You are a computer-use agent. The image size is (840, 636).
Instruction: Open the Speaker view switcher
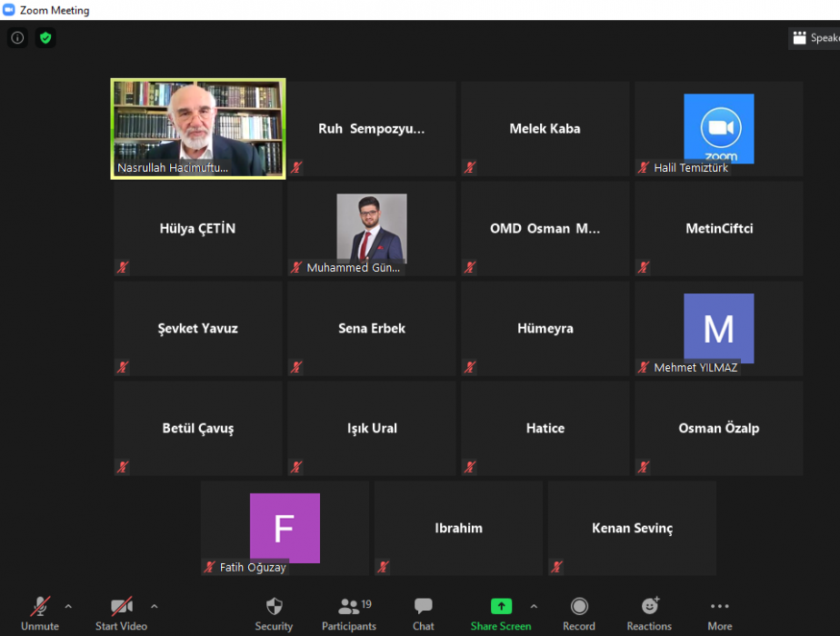click(x=815, y=38)
